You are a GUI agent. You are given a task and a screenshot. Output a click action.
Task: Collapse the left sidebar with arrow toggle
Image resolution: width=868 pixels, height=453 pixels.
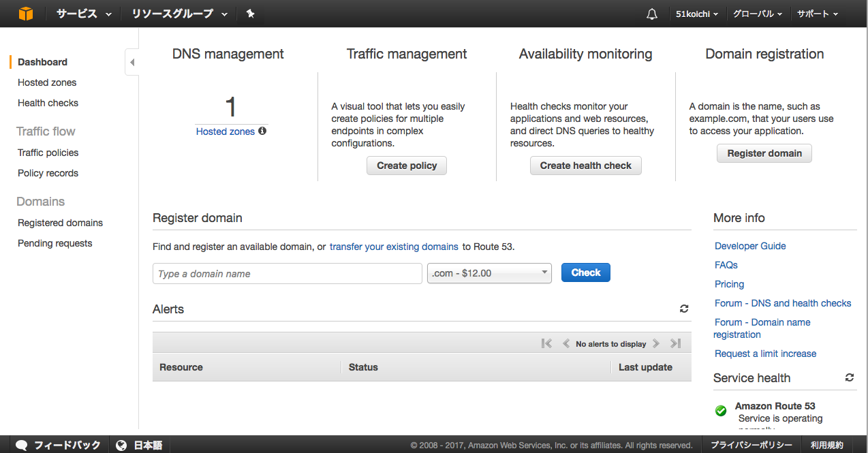click(132, 63)
